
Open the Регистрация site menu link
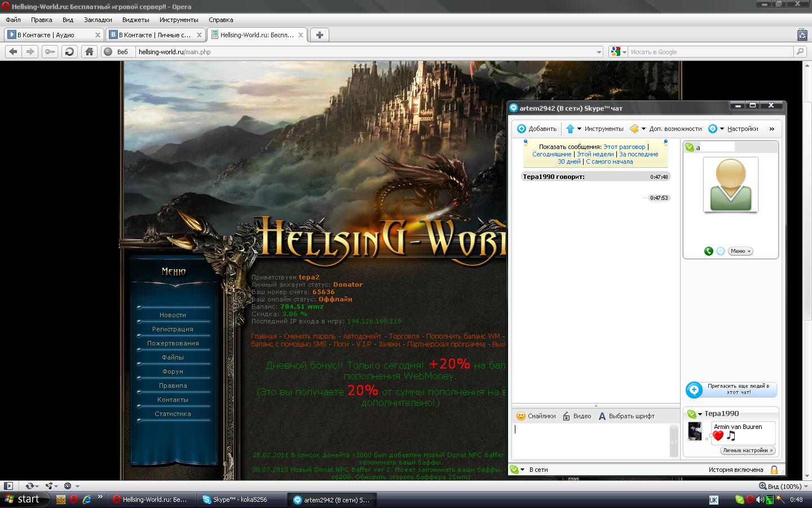[x=173, y=329]
